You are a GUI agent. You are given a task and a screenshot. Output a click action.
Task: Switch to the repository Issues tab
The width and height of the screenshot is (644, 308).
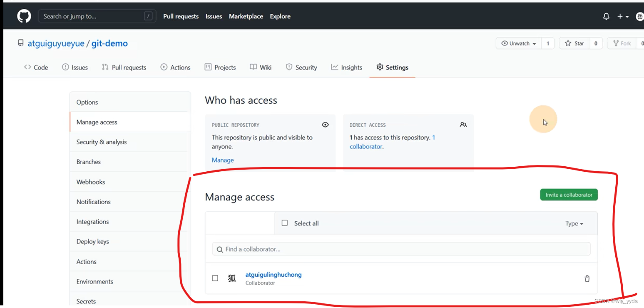point(75,67)
